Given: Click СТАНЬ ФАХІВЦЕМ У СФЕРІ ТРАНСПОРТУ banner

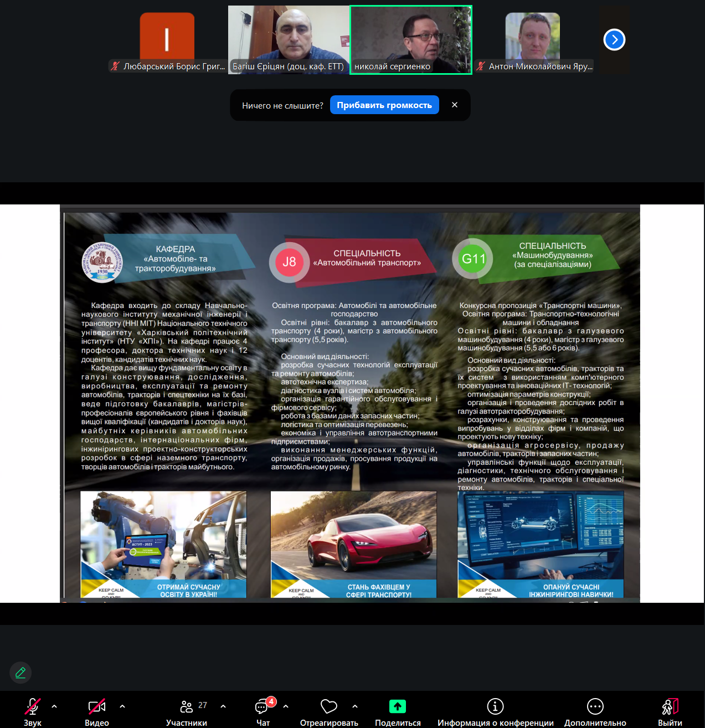Looking at the screenshot, I should [x=379, y=591].
